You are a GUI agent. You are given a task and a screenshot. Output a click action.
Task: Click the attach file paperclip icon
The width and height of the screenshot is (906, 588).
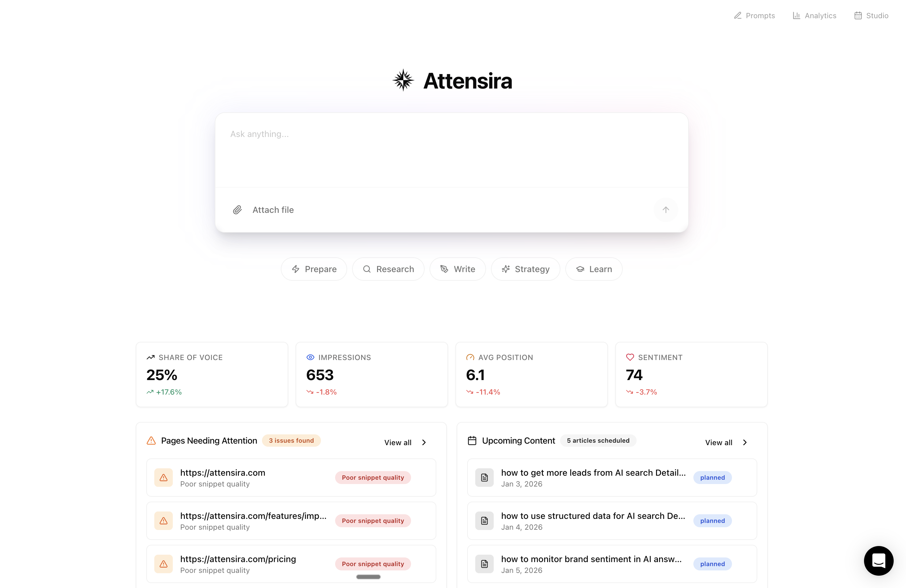coord(237,210)
